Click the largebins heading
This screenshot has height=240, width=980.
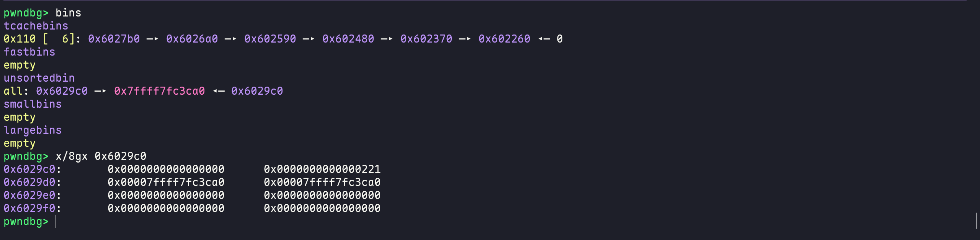click(x=33, y=130)
